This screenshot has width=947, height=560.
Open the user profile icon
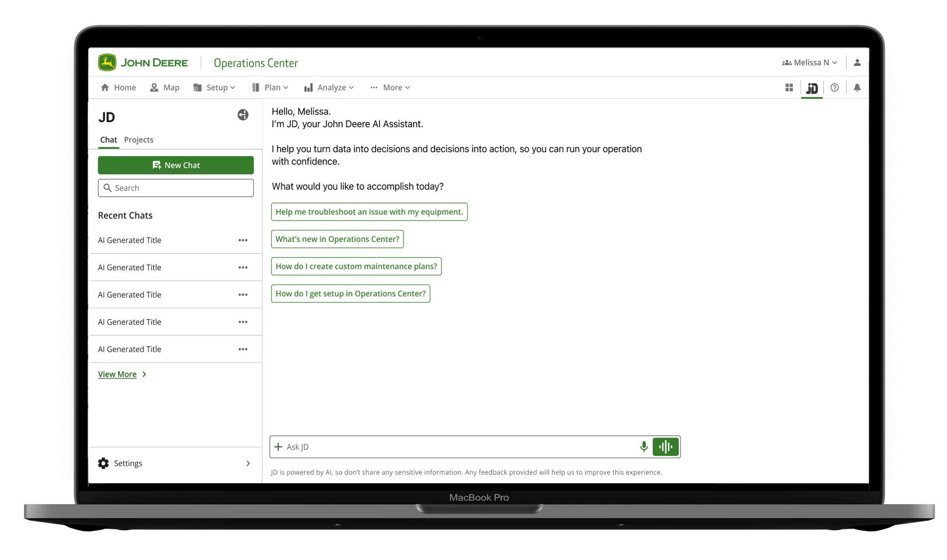pos(857,63)
